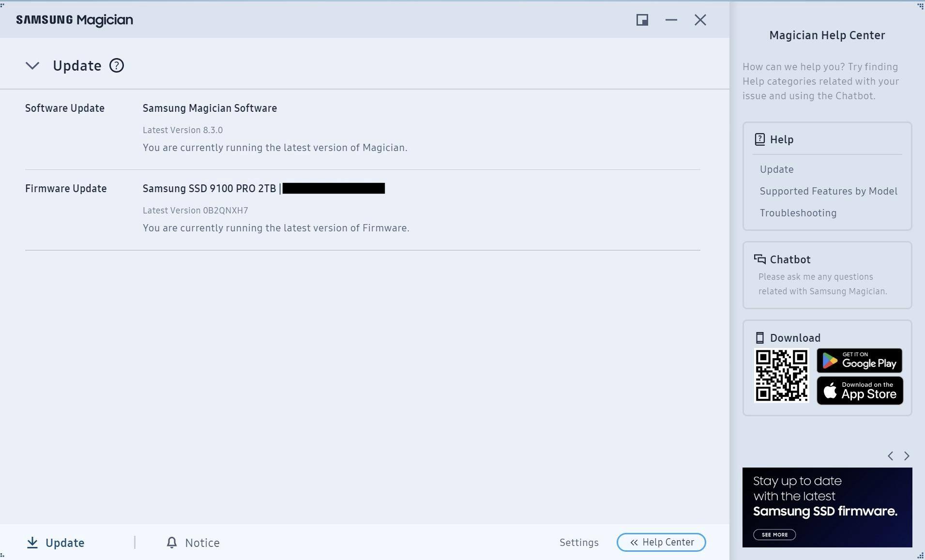Click the QR code image in Download
The image size is (925, 560).
tap(781, 376)
